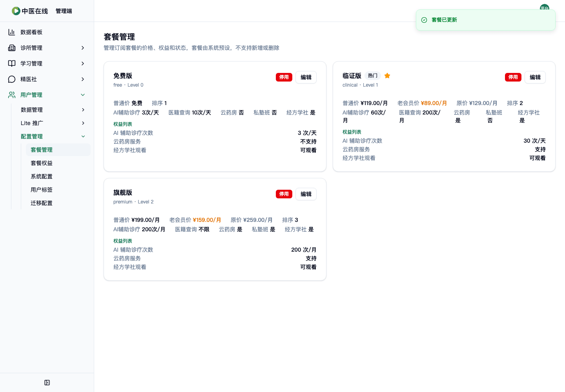Click the 中医在线 logo icon
Image resolution: width=565 pixels, height=392 pixels.
(16, 11)
